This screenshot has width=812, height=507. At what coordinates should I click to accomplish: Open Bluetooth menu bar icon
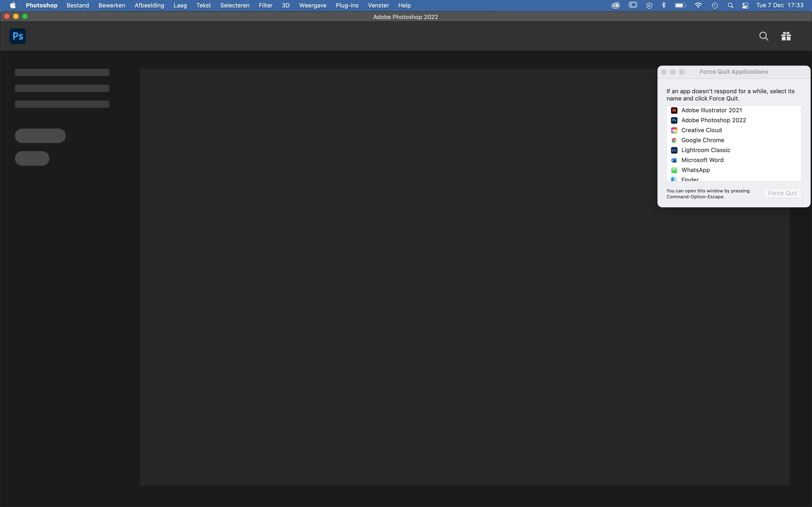[x=664, y=5]
